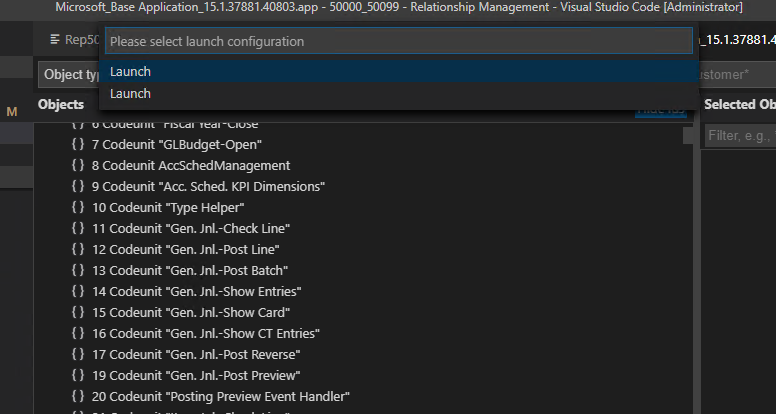Click the braces icon next to AccSchedManagement
The width and height of the screenshot is (776, 414).
(x=78, y=166)
